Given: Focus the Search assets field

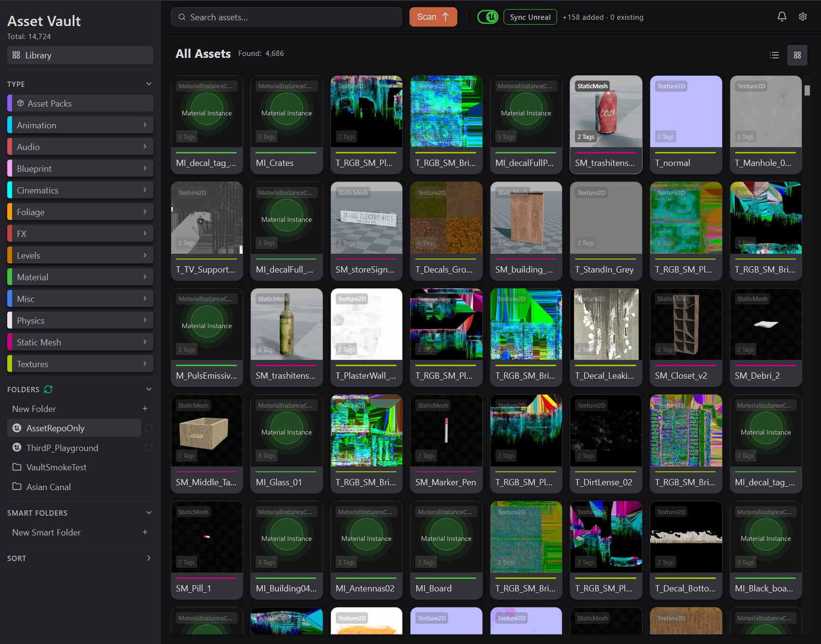Looking at the screenshot, I should pos(287,17).
